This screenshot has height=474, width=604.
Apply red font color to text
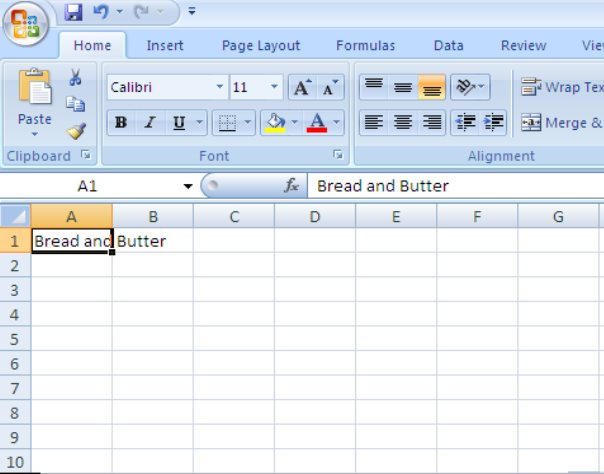[317, 122]
